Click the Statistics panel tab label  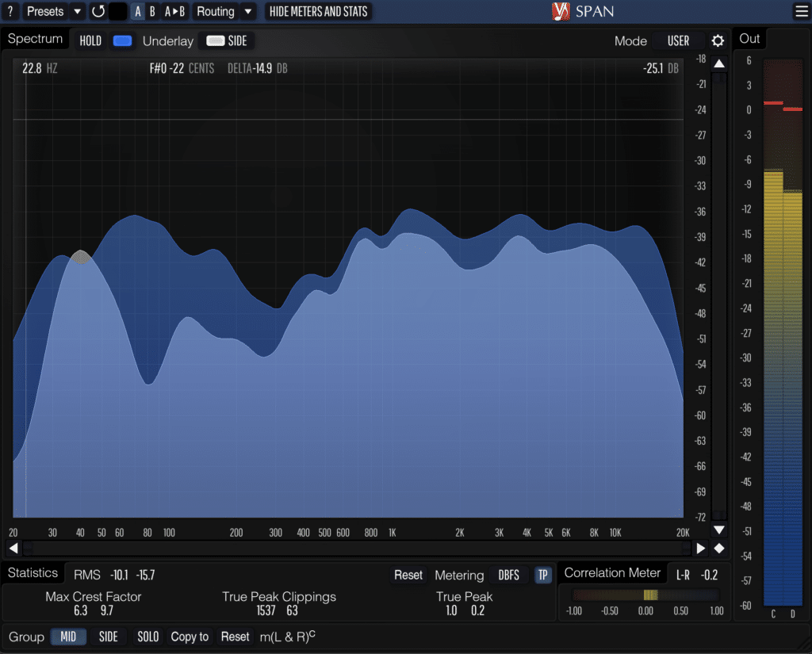pyautogui.click(x=33, y=572)
